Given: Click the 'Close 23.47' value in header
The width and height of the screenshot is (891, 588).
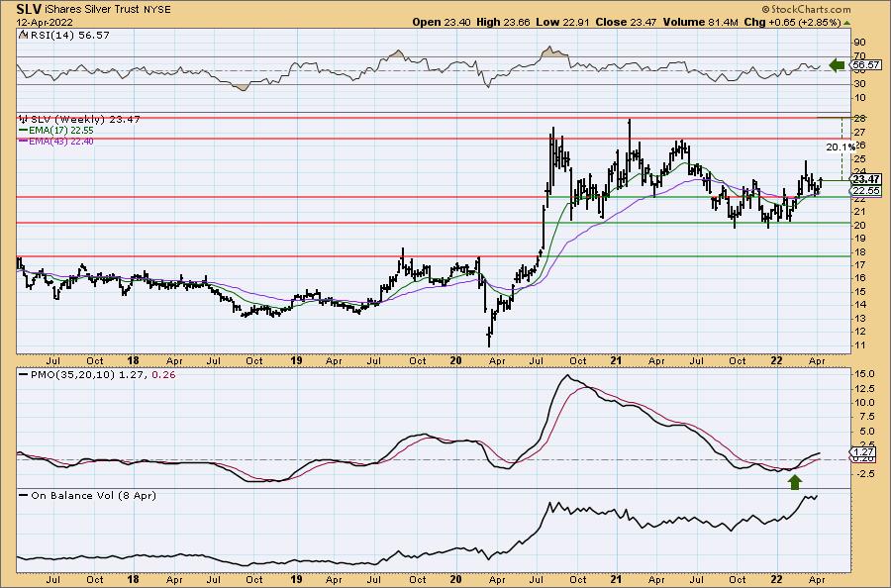Looking at the screenshot, I should 626,22.
